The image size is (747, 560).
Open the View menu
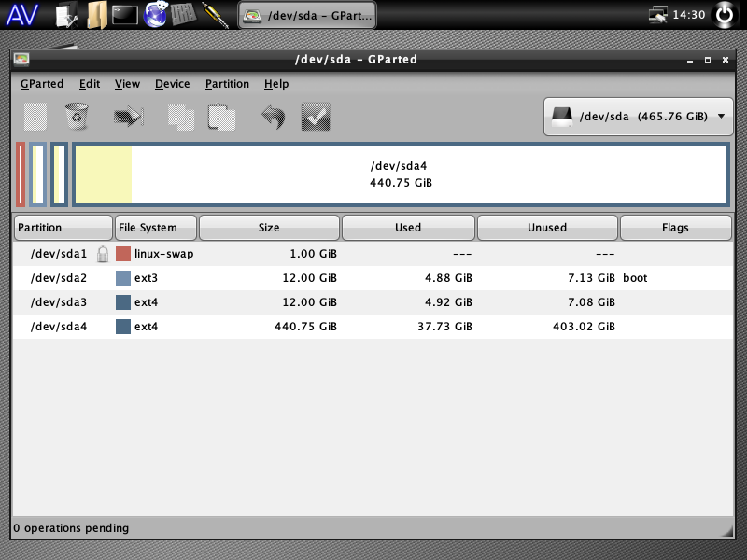127,84
